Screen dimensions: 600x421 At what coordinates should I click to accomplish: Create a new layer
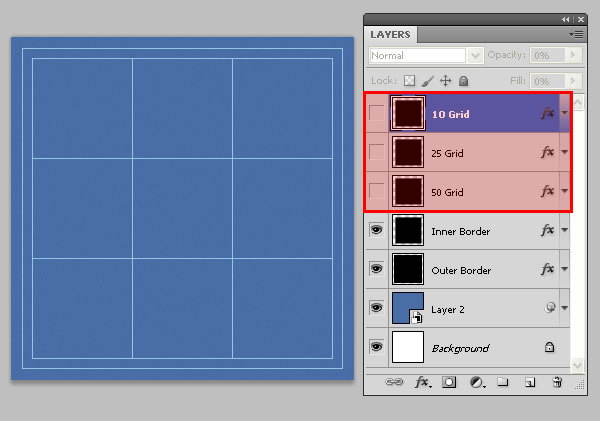(x=530, y=382)
